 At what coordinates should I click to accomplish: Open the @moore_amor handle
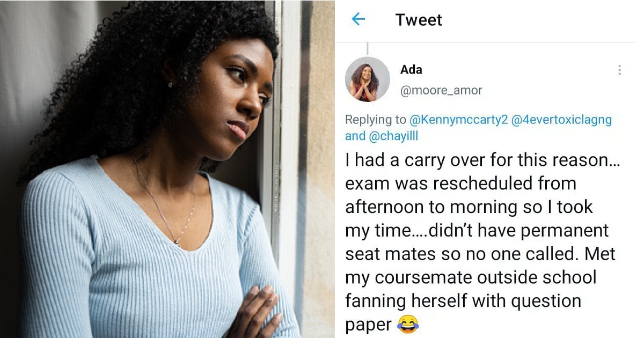coord(441,91)
